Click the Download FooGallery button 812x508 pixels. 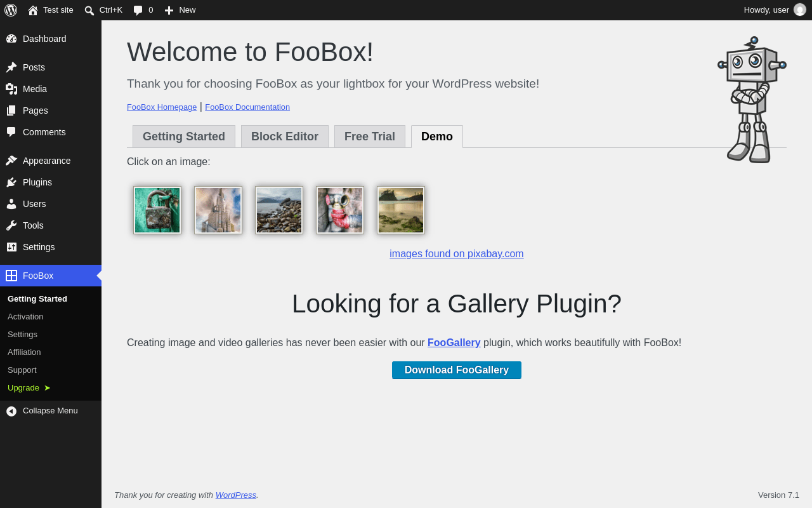(457, 370)
